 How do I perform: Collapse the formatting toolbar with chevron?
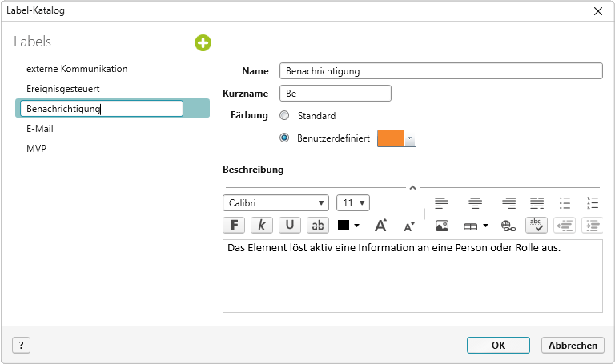tap(412, 188)
